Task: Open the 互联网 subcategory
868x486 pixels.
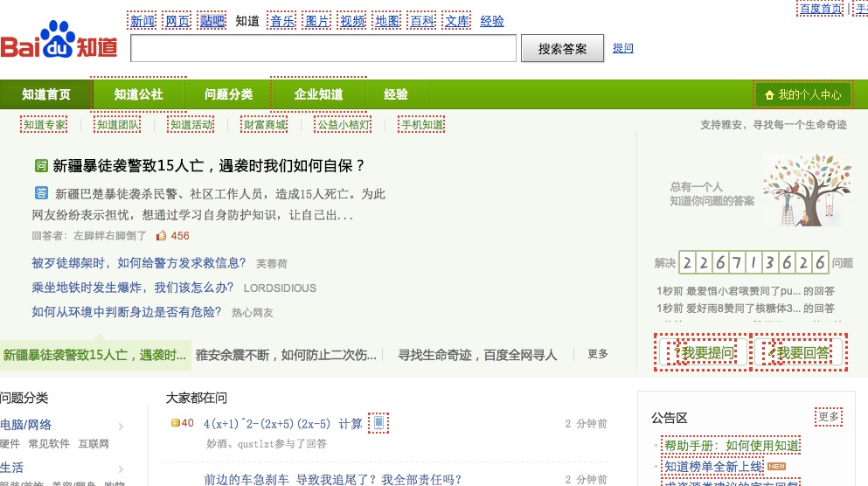Action: [93, 443]
